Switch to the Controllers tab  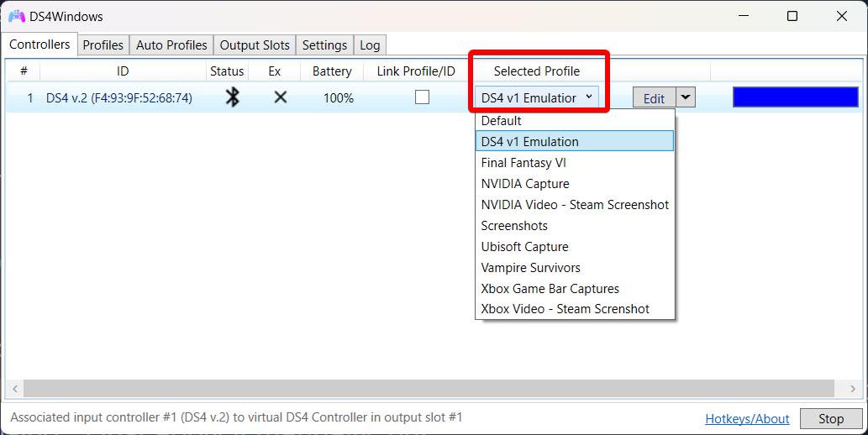(39, 45)
